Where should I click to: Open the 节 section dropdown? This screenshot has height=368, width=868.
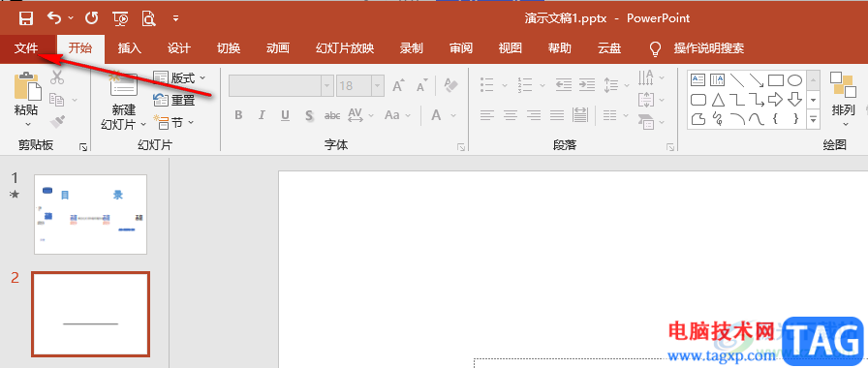[x=173, y=122]
